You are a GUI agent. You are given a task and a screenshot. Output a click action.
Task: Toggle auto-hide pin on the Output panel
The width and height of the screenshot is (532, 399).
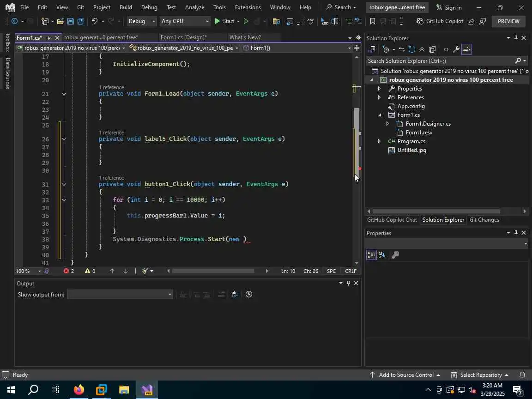pyautogui.click(x=348, y=283)
